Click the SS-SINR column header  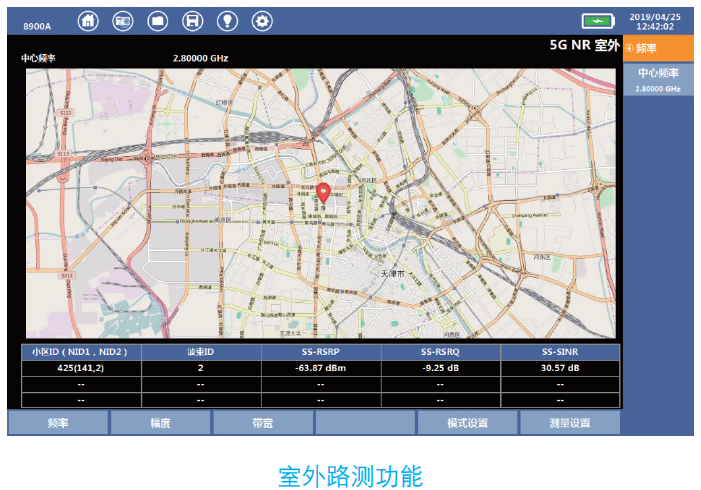click(560, 352)
